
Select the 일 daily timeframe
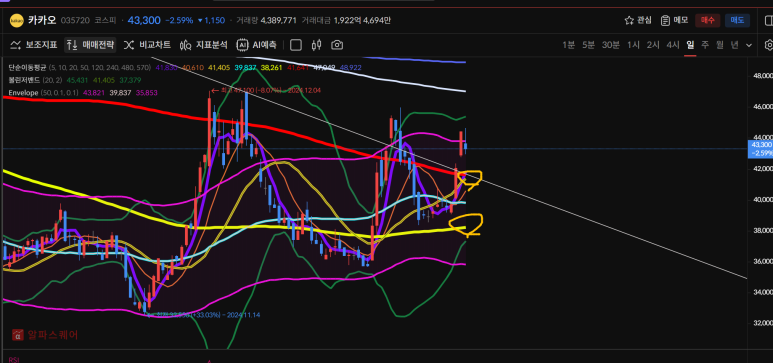tap(690, 45)
